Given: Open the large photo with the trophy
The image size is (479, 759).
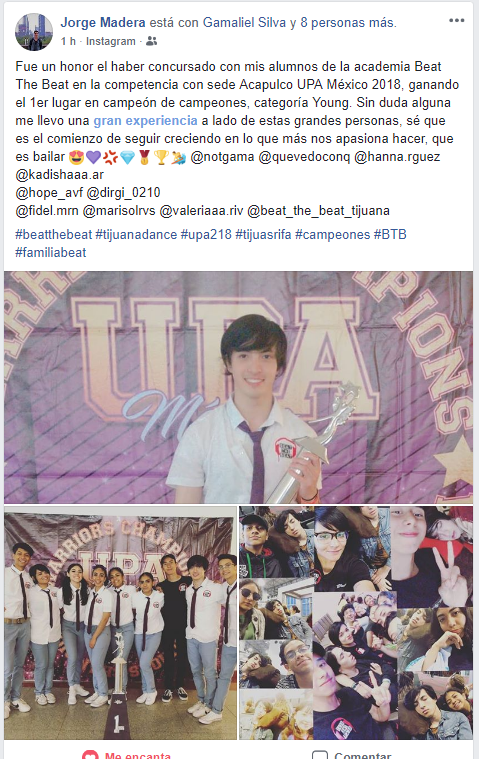Looking at the screenshot, I should 239,387.
